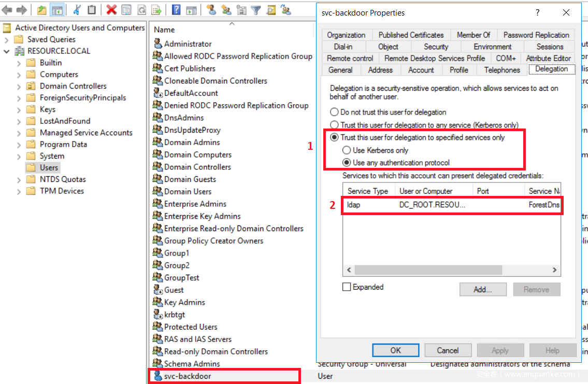Expand the Saved Queries node
588x384 pixels.
6,40
